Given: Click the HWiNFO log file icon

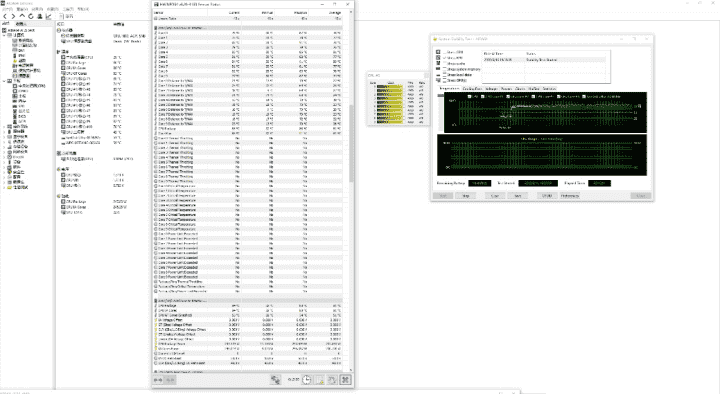Looking at the screenshot, I should tap(319, 380).
